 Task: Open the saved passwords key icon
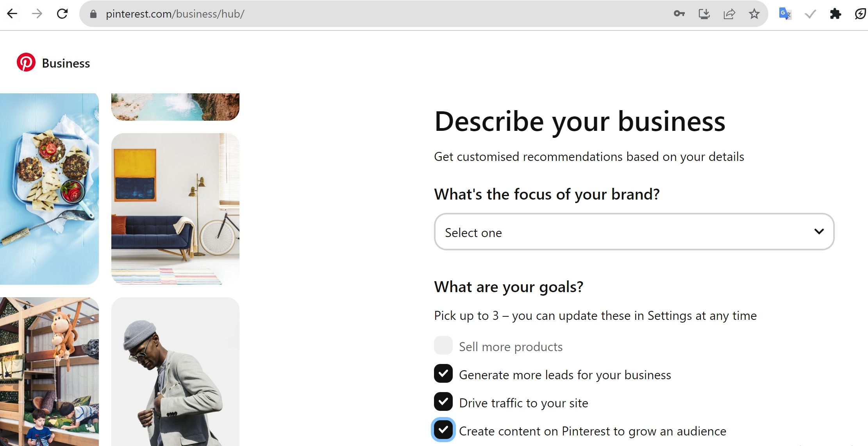point(679,14)
